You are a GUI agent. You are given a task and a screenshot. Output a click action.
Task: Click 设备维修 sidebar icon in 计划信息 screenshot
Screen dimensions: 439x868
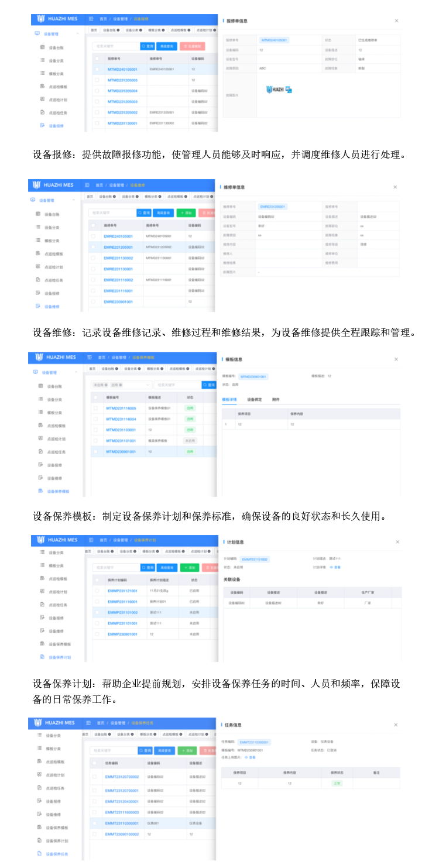pyautogui.click(x=43, y=630)
